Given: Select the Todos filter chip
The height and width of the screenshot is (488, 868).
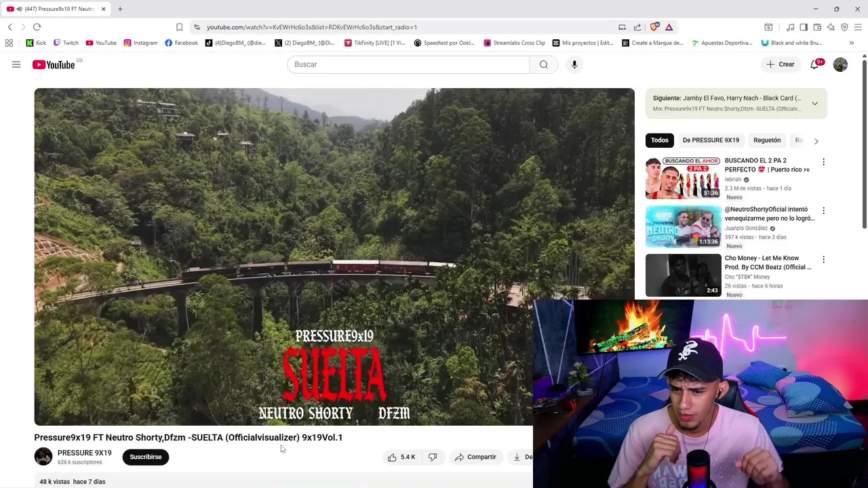Looking at the screenshot, I should 660,140.
